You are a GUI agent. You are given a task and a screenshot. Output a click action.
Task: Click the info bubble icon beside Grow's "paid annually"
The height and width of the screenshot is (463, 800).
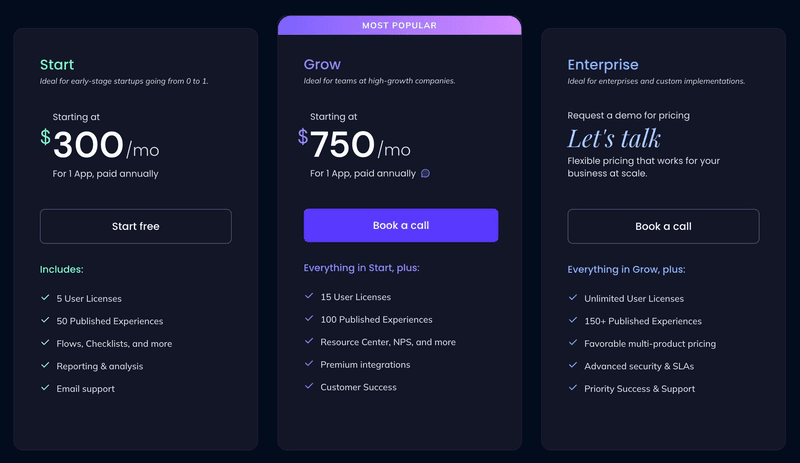coord(425,173)
